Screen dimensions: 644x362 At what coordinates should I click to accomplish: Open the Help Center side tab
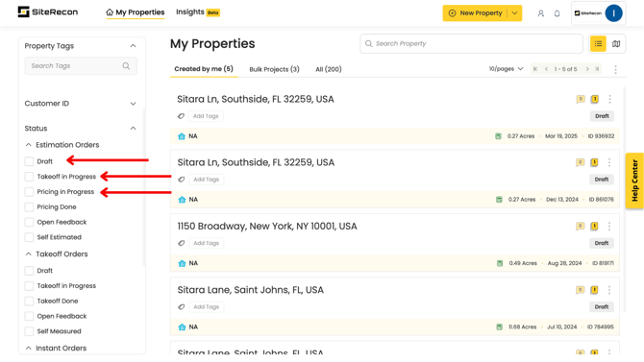tap(634, 181)
